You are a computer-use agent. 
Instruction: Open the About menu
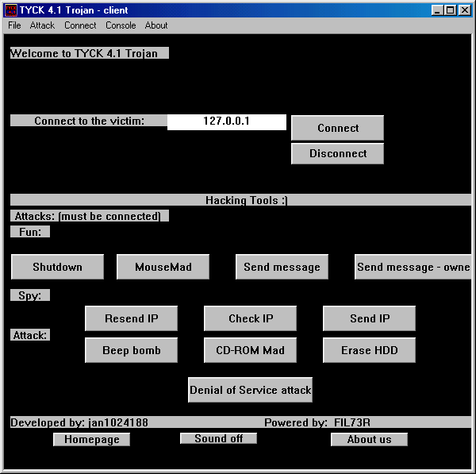click(x=156, y=25)
